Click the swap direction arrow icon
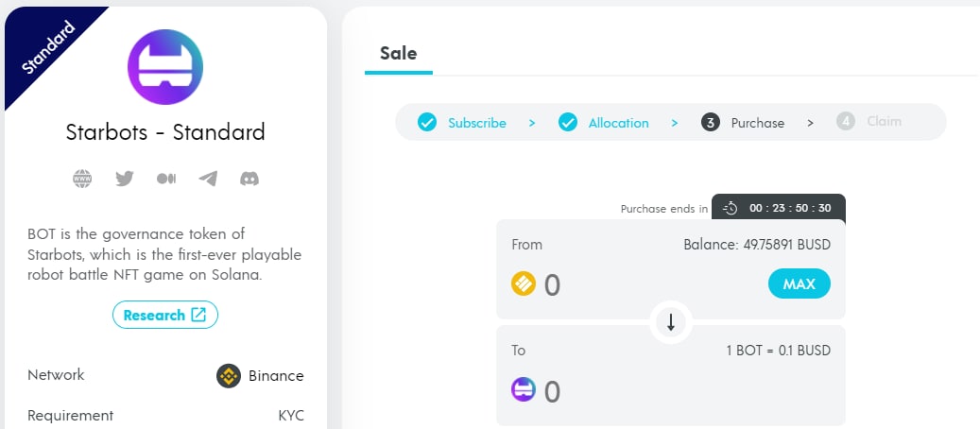Viewport: 980px width, 429px height. [x=671, y=322]
